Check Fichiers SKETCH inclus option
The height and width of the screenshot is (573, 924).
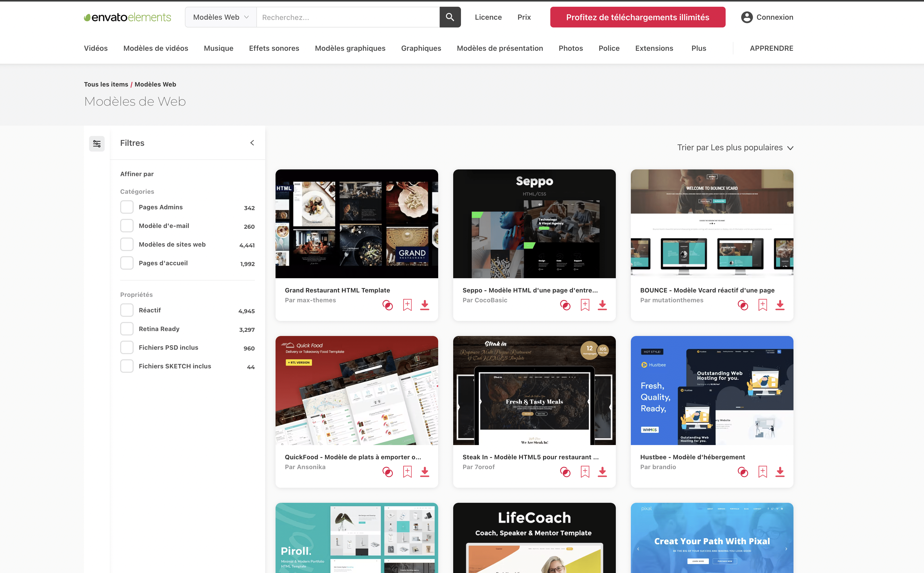(x=127, y=366)
